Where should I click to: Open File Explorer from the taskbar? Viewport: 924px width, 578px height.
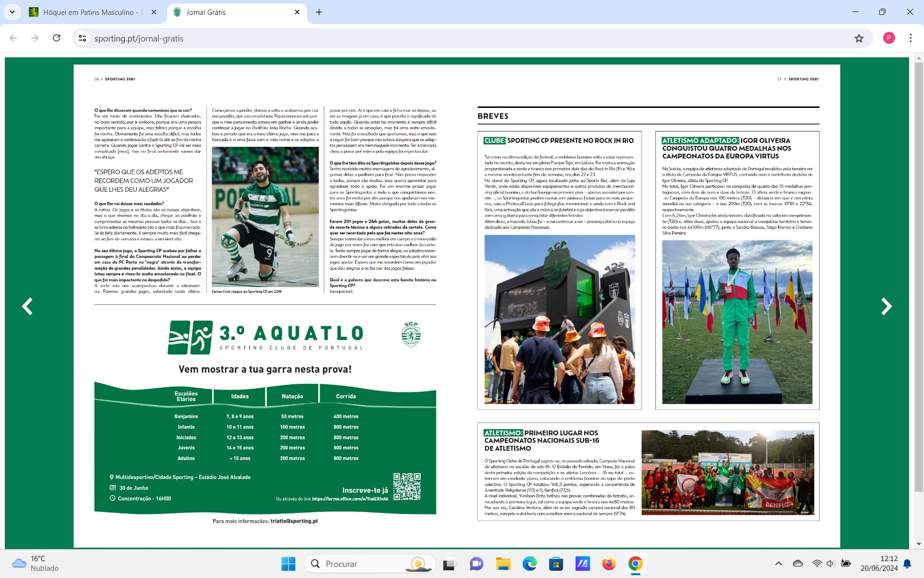pos(503,564)
